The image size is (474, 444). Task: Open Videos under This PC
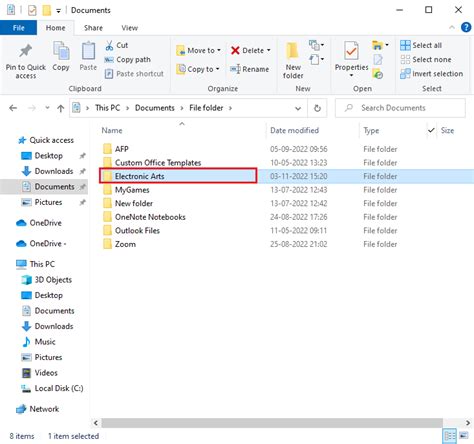click(x=40, y=373)
